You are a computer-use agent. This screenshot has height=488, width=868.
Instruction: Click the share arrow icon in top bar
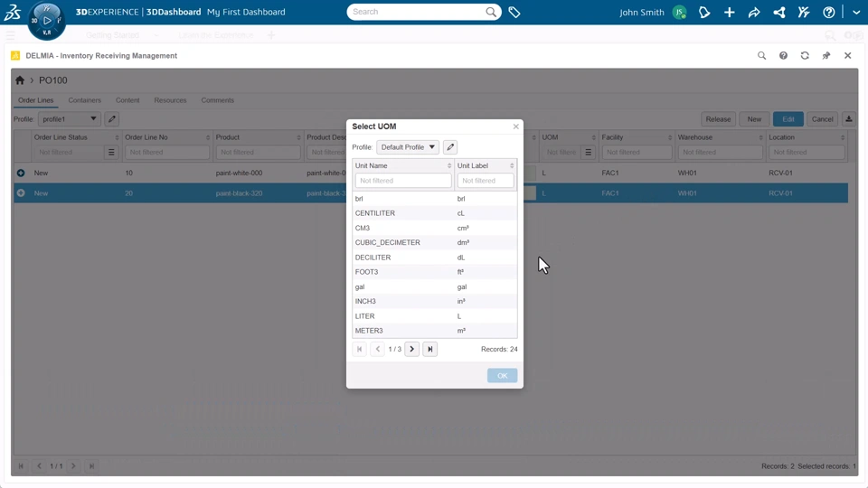[754, 12]
